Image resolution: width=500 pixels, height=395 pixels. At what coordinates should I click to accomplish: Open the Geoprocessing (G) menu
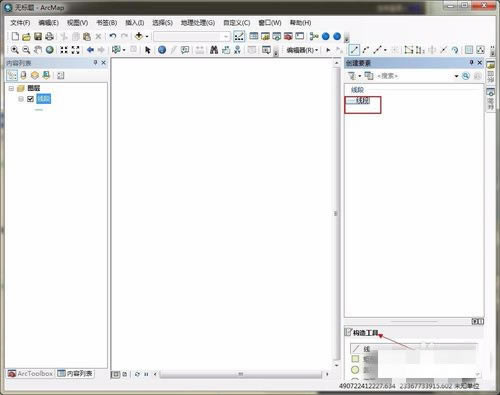[198, 23]
